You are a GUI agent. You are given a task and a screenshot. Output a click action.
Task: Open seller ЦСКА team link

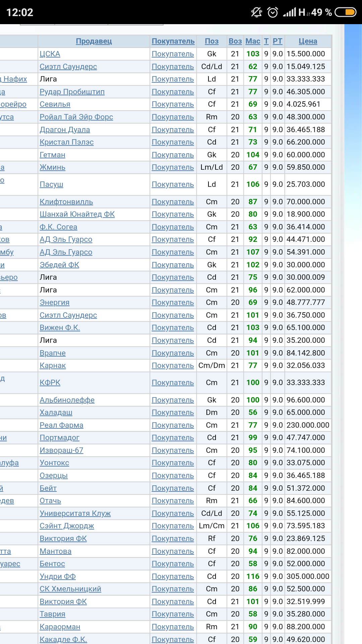coord(50,54)
